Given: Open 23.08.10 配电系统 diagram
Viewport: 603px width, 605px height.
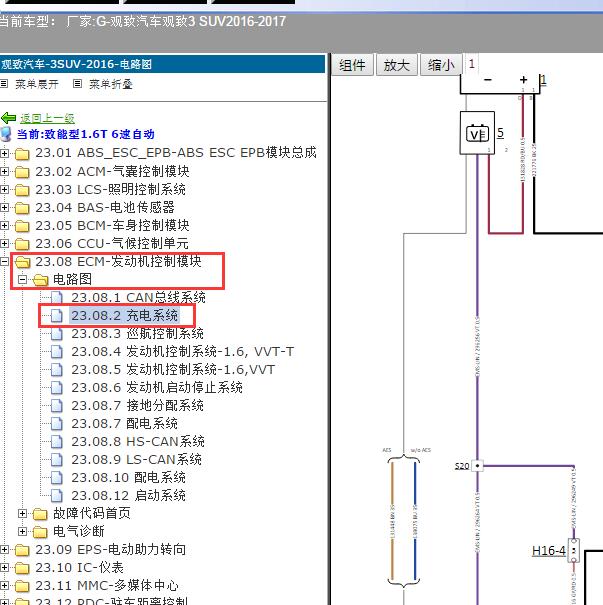Looking at the screenshot, I should [x=128, y=478].
